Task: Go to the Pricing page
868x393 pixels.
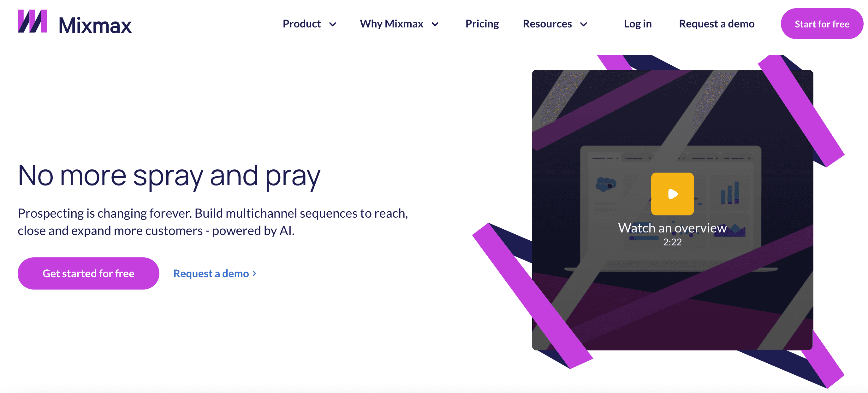Action: tap(482, 24)
